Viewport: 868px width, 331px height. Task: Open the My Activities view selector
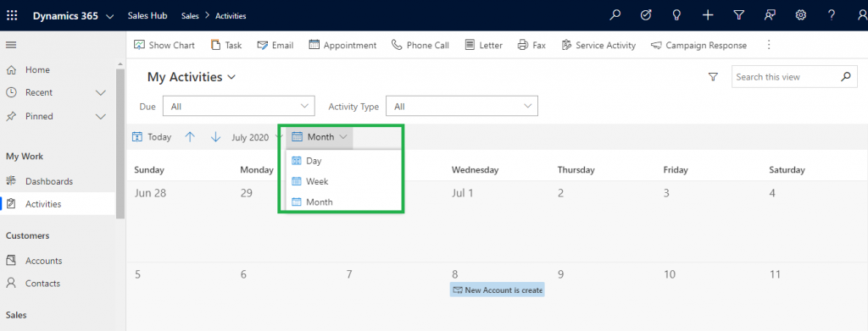pyautogui.click(x=191, y=77)
